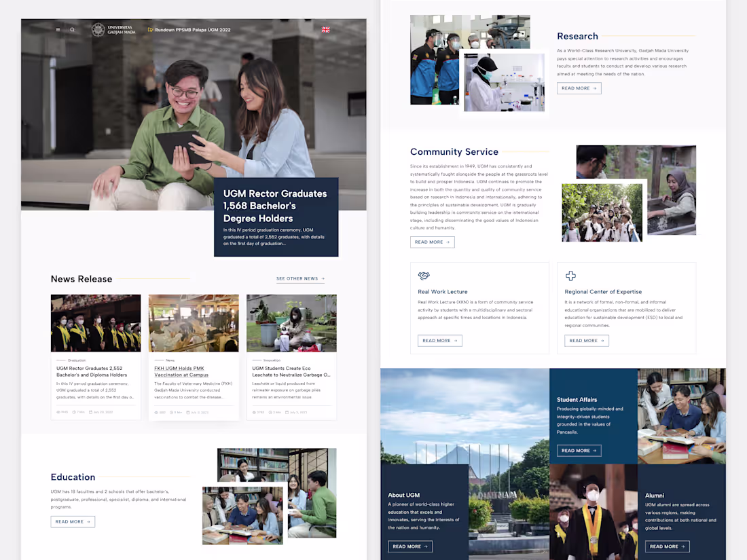Click the clock read-time icon on FKH article
The height and width of the screenshot is (560, 747).
(x=171, y=411)
